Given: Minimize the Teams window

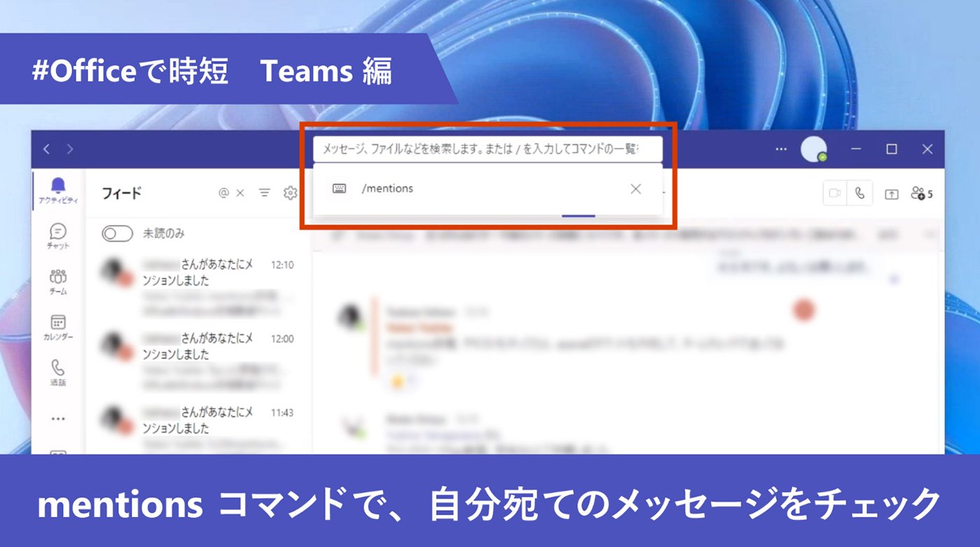Looking at the screenshot, I should pyautogui.click(x=856, y=149).
